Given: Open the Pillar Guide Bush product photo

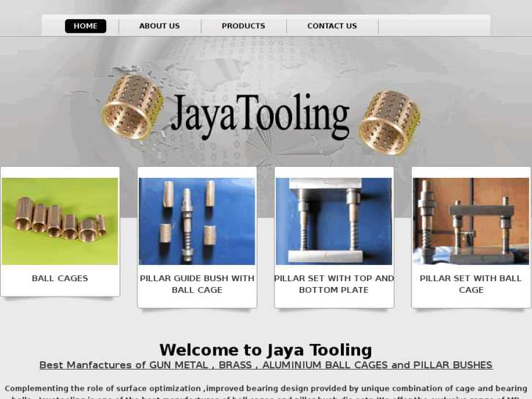Looking at the screenshot, I should (x=197, y=221).
